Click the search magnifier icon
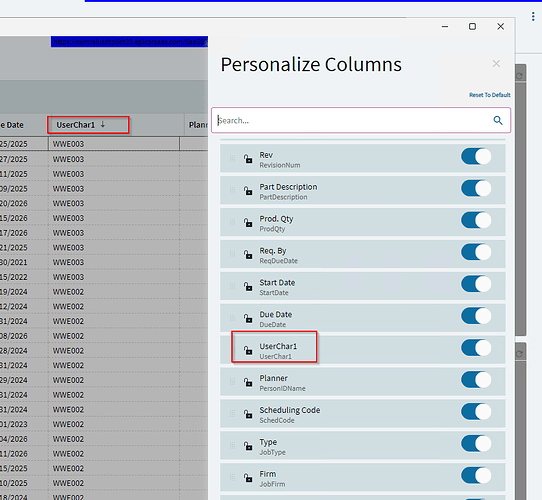542x500 pixels. [x=498, y=120]
